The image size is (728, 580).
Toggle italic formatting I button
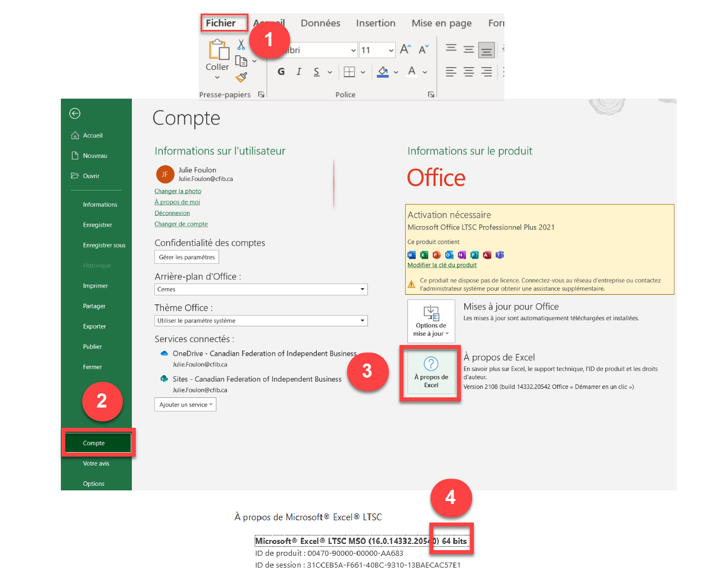click(x=299, y=72)
